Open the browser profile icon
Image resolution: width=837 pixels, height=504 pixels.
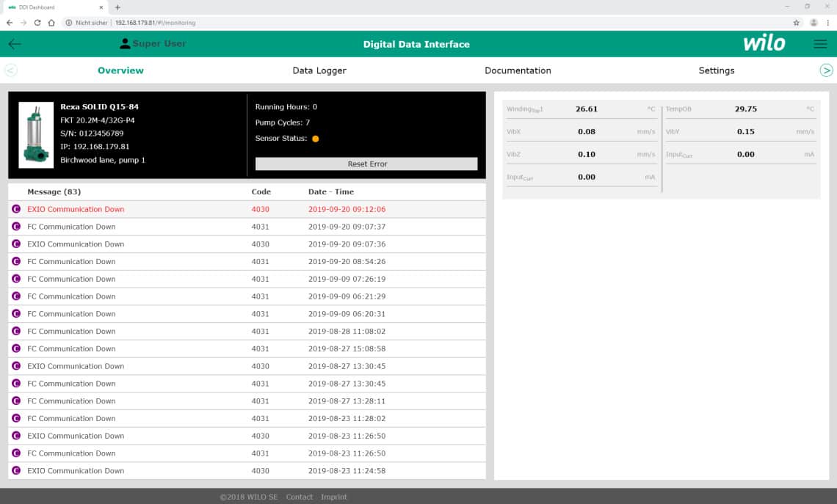[814, 23]
